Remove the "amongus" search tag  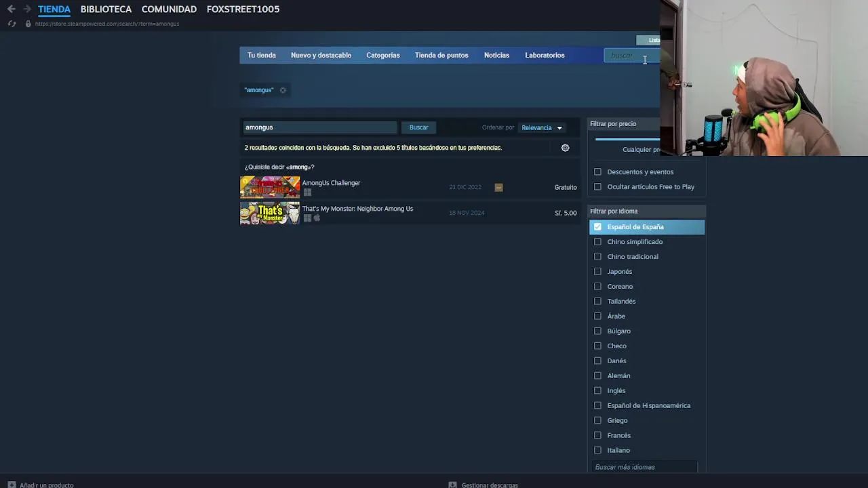click(283, 90)
